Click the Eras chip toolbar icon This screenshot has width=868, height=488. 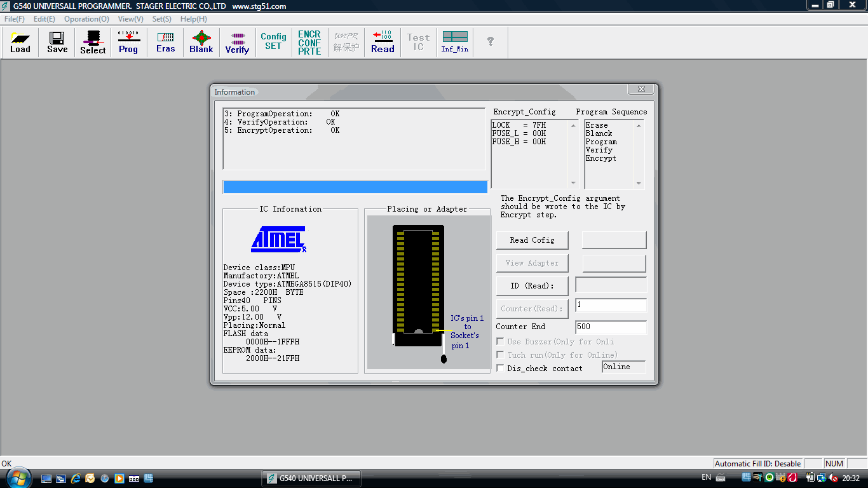click(x=165, y=42)
